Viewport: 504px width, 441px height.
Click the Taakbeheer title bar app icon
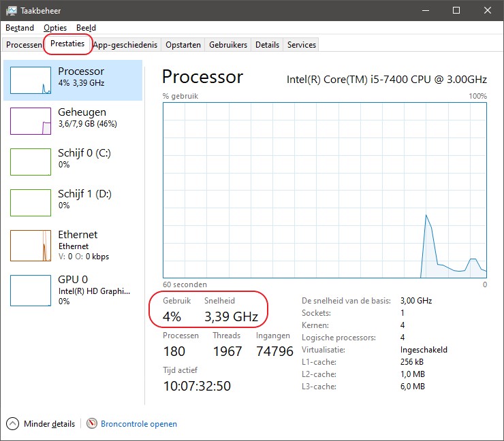[11, 10]
